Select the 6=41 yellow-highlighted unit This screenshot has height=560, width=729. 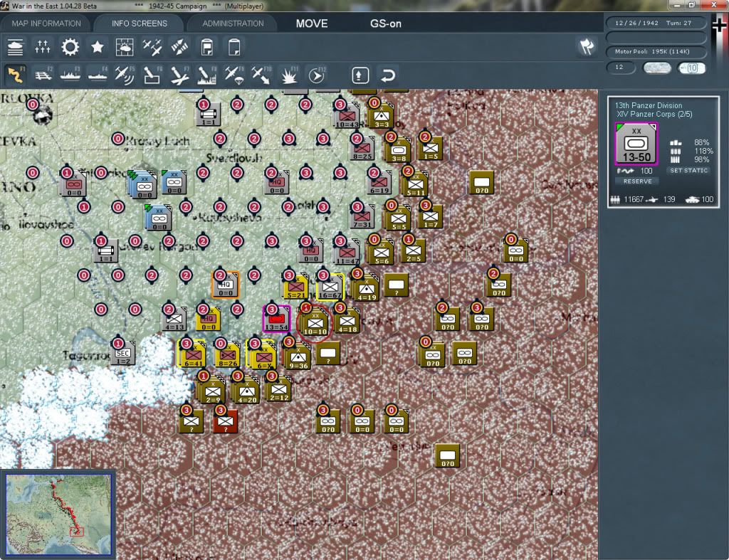tap(192, 354)
